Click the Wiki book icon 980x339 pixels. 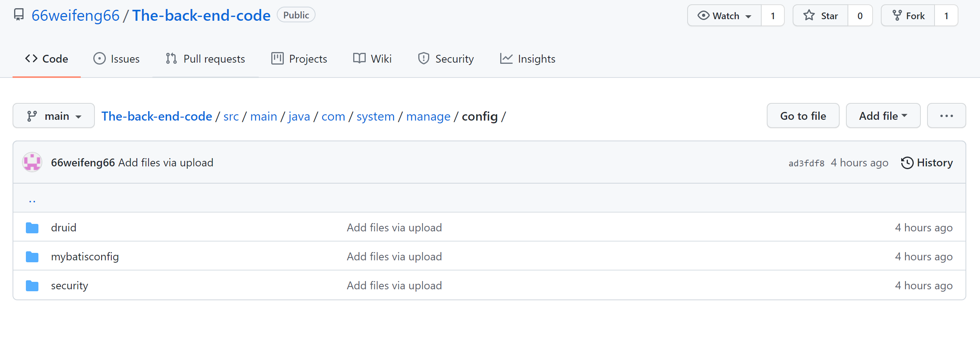click(359, 59)
